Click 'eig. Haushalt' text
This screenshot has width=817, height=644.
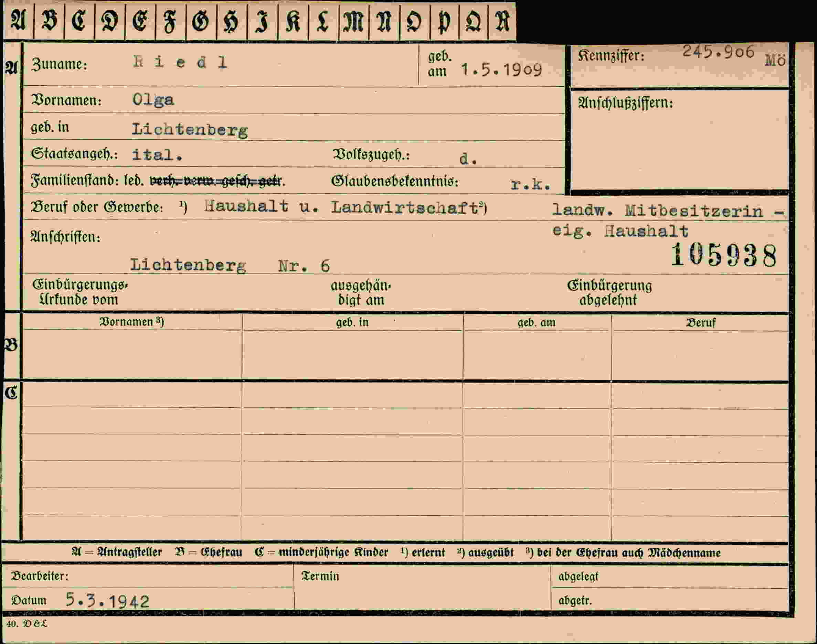point(620,231)
